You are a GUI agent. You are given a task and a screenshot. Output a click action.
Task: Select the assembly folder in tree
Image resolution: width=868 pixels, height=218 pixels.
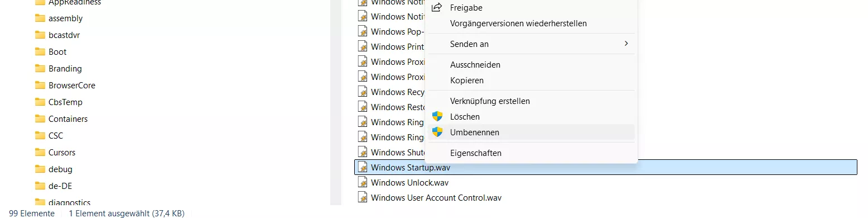(x=65, y=18)
